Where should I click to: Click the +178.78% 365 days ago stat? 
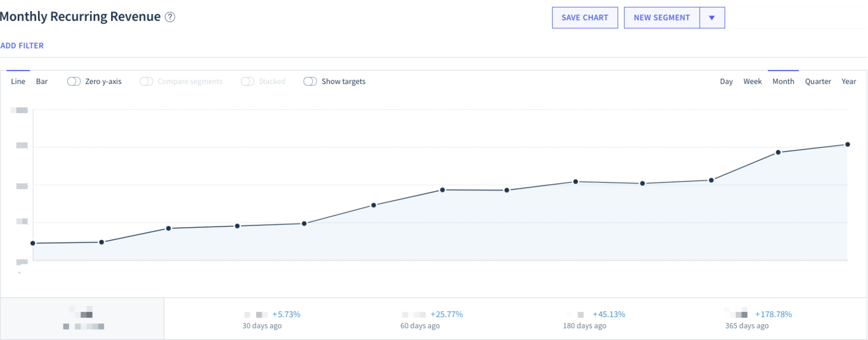click(x=773, y=314)
